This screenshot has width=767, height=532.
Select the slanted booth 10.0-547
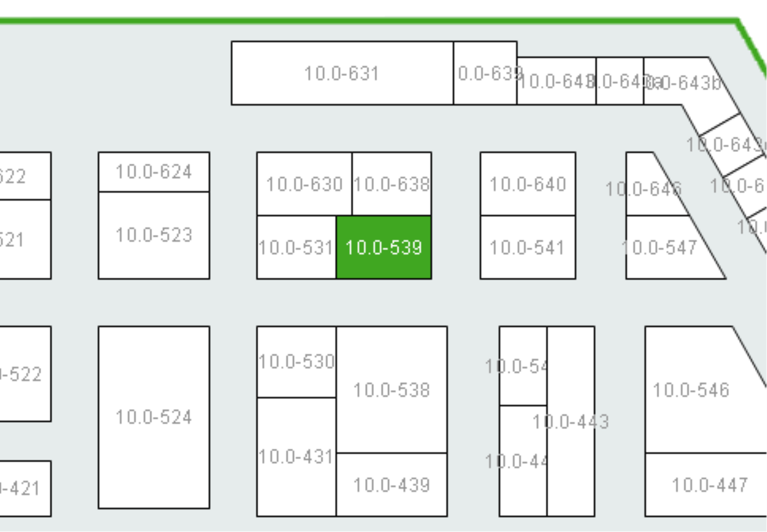(666, 247)
